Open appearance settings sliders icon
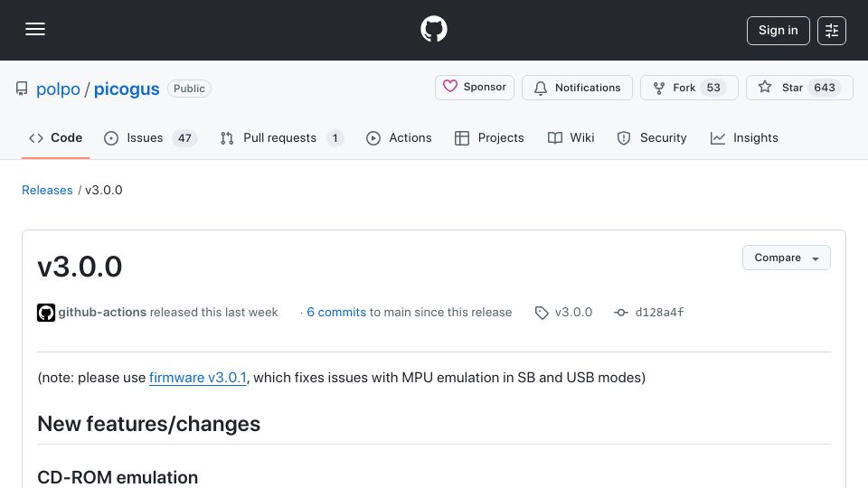Image resolution: width=868 pixels, height=488 pixels. [832, 31]
